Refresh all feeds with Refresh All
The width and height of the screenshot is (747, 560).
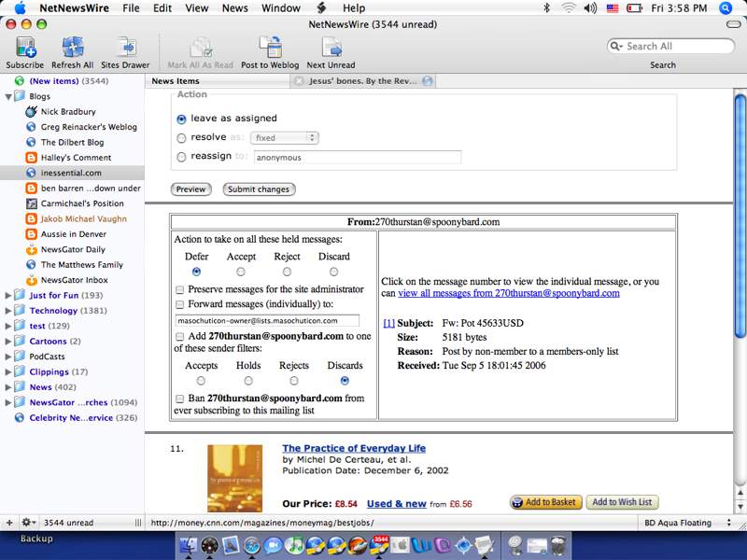(x=73, y=48)
